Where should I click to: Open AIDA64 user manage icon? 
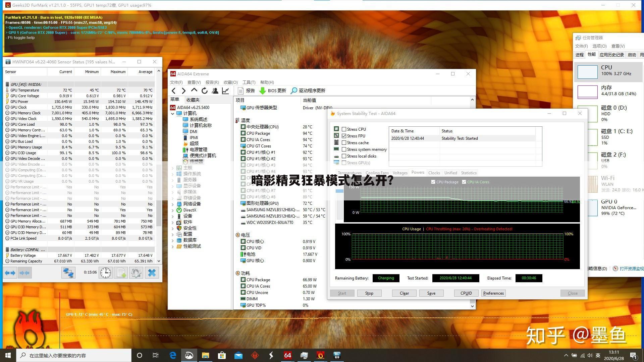pyautogui.click(x=215, y=90)
